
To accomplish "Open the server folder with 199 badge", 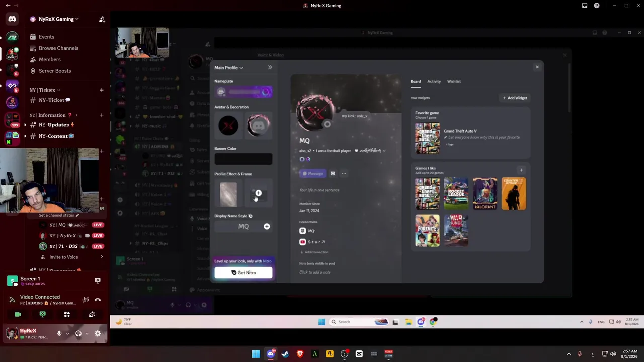I will 12,120.
